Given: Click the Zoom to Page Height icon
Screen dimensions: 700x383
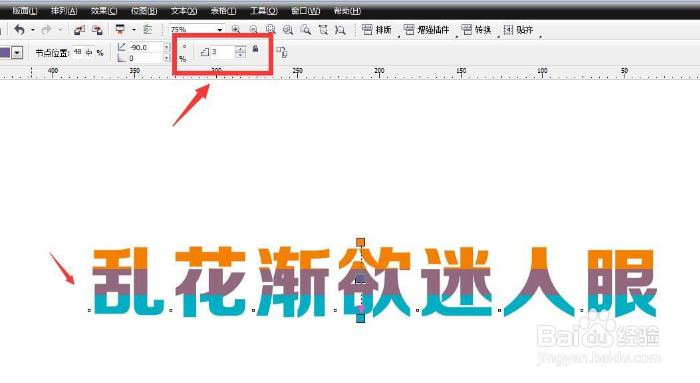Looking at the screenshot, I should (340, 30).
